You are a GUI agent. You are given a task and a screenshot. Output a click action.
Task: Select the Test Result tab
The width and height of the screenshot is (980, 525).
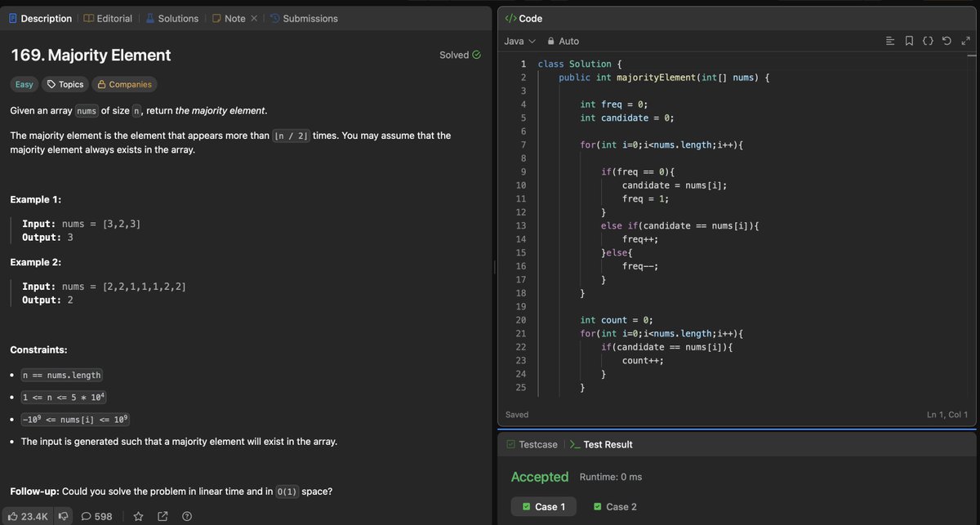coord(601,444)
